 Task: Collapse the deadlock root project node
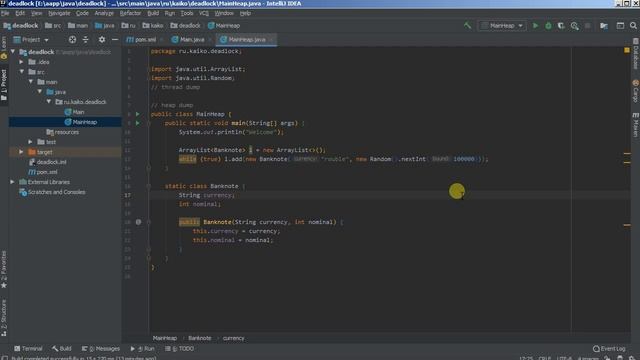(x=13, y=52)
